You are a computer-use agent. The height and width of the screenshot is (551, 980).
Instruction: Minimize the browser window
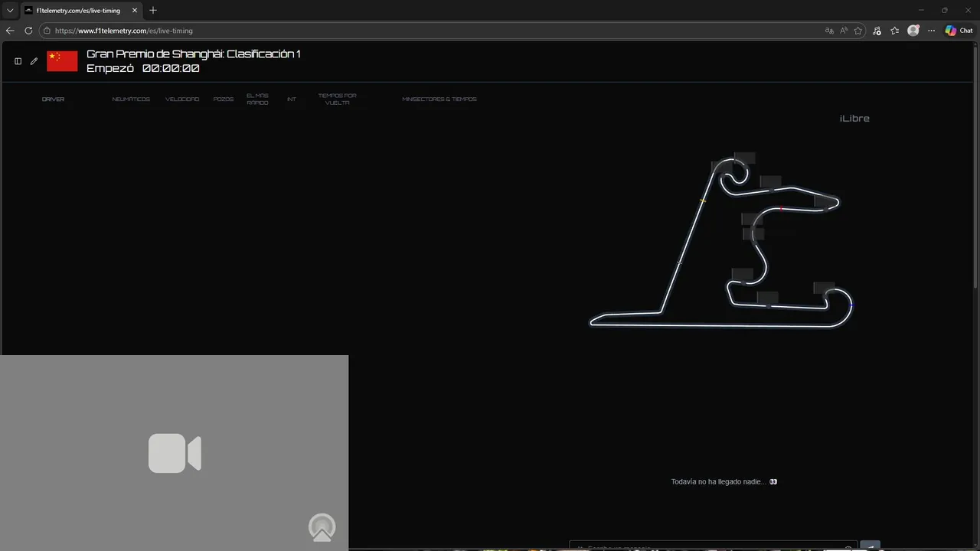click(922, 11)
